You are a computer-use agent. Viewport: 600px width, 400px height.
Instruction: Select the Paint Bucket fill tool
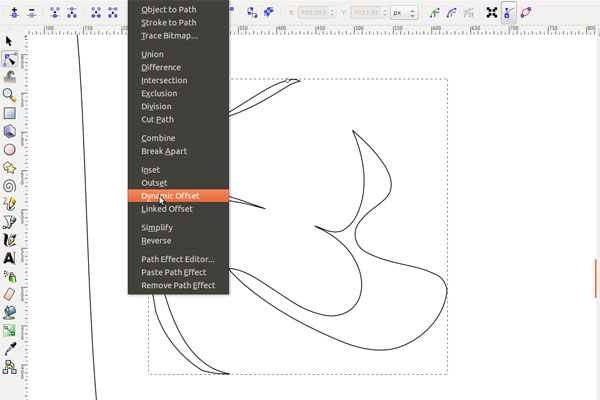click(10, 312)
